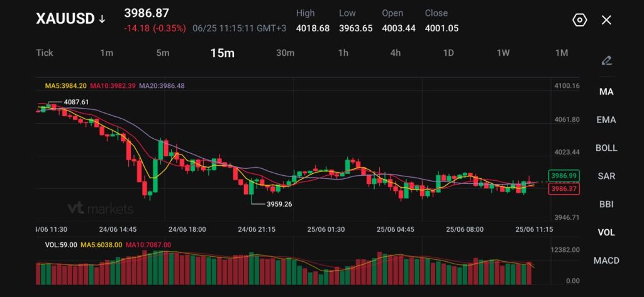This screenshot has height=297, width=644.
Task: Click the 24/06 18:00 time axis label
Action: click(187, 229)
